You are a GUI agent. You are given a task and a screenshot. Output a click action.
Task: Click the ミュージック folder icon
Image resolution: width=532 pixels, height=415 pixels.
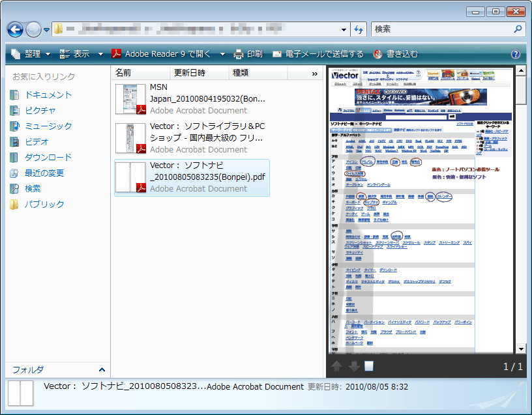(14, 126)
